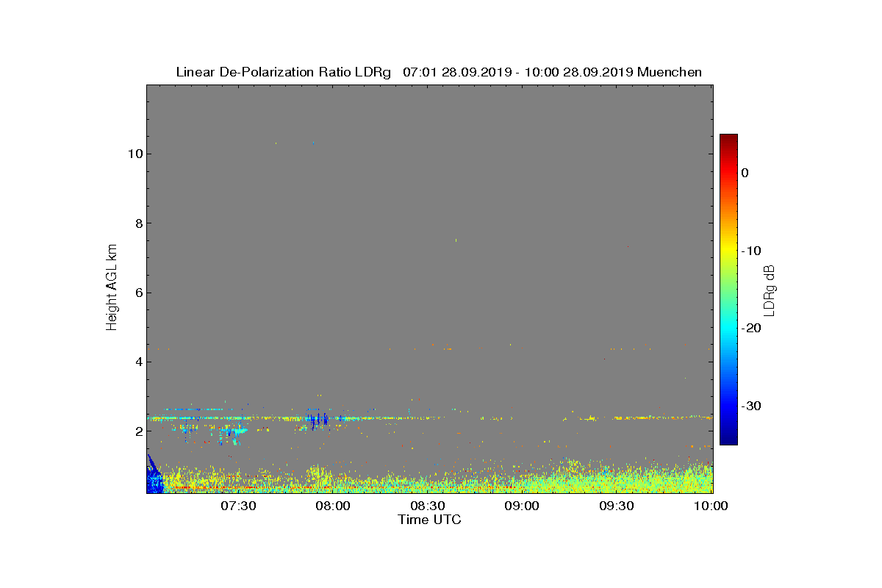Viewport: 882px width, 588px height.
Task: Click the 07:30 time tick label
Action: click(238, 506)
